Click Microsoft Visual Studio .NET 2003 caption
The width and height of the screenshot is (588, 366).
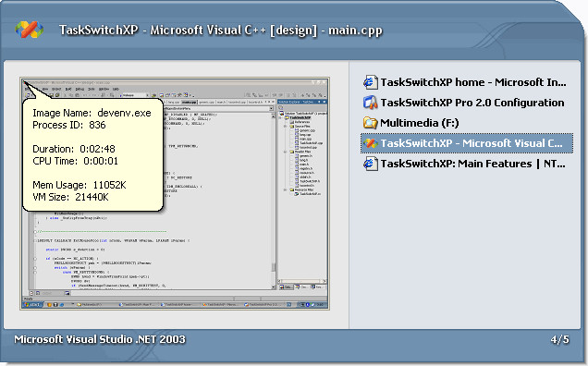(100, 339)
